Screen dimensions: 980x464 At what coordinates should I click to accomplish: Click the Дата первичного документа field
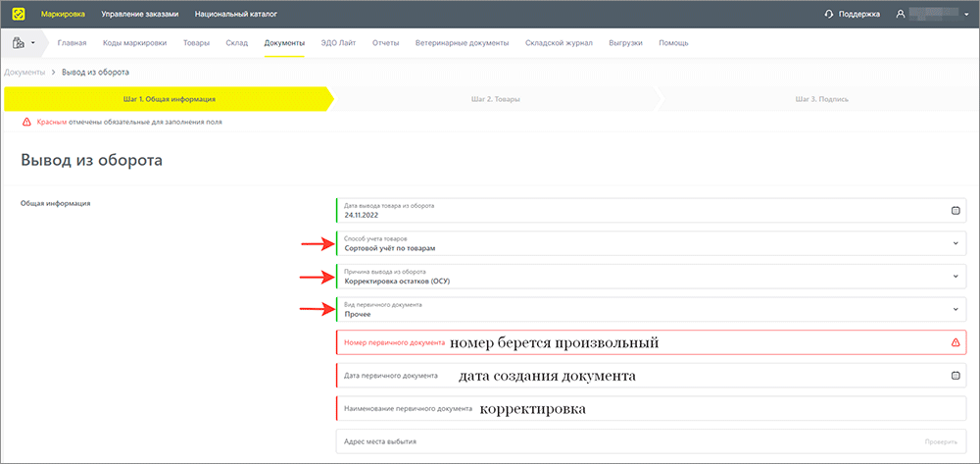pyautogui.click(x=652, y=376)
